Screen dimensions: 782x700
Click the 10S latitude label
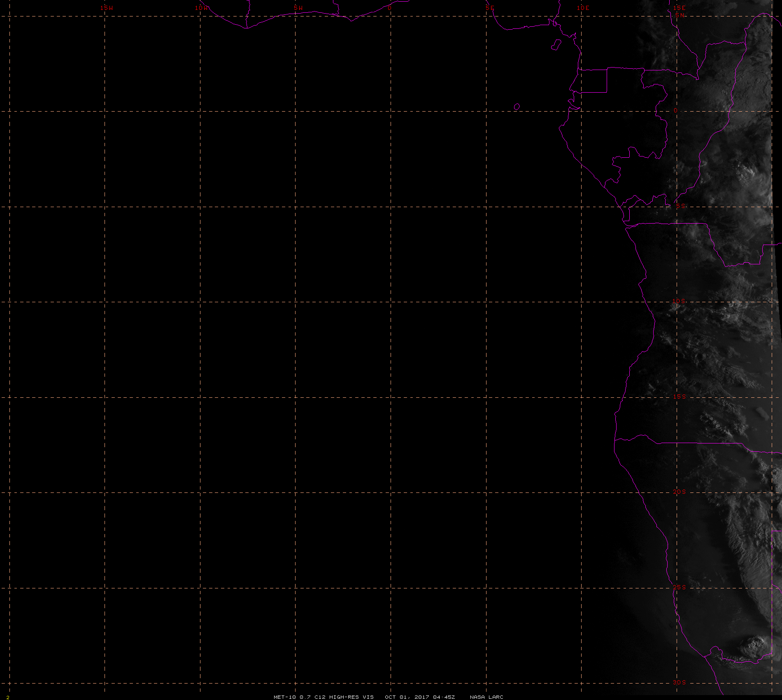pyautogui.click(x=679, y=301)
